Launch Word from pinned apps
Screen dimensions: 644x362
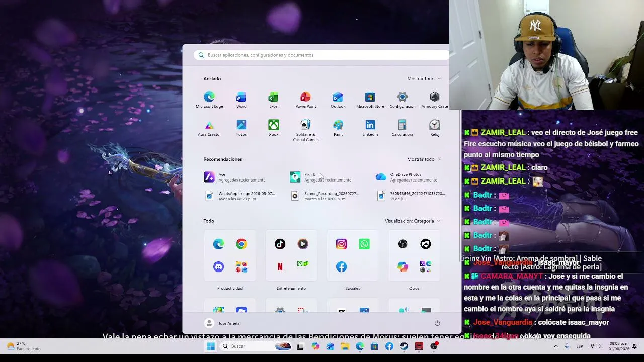click(x=242, y=100)
